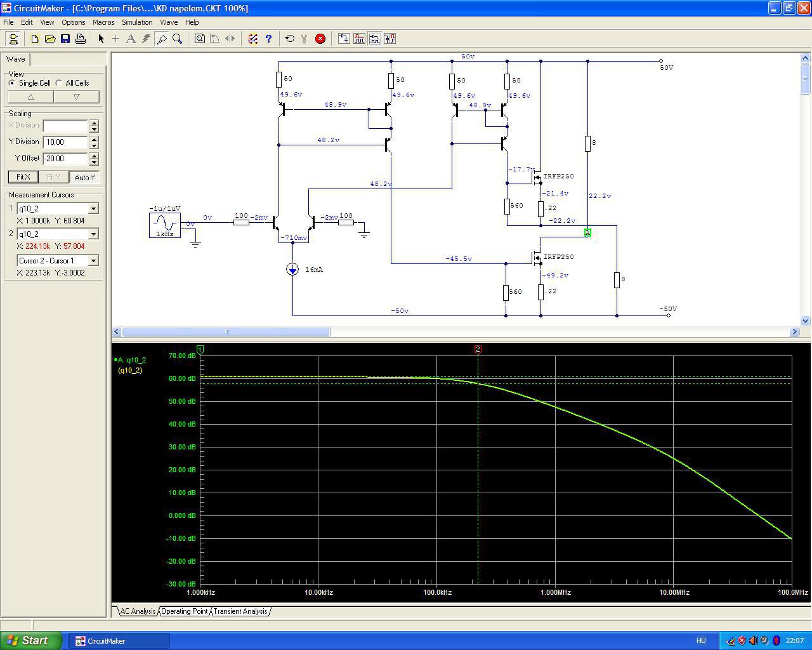Viewport: 812px width, 650px height.
Task: Select the Single Cell radio button
Action: [12, 83]
